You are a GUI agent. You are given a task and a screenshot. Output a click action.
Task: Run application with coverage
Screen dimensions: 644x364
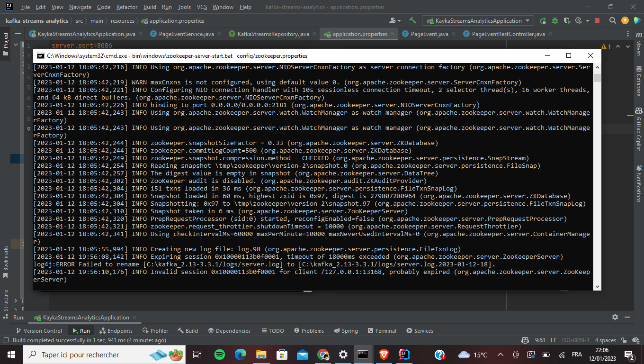click(568, 21)
